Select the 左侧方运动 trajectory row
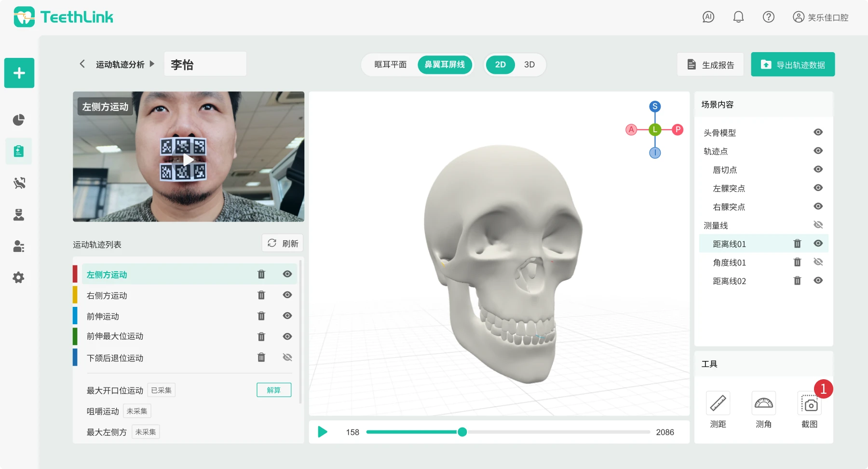The image size is (868, 469). click(190, 274)
